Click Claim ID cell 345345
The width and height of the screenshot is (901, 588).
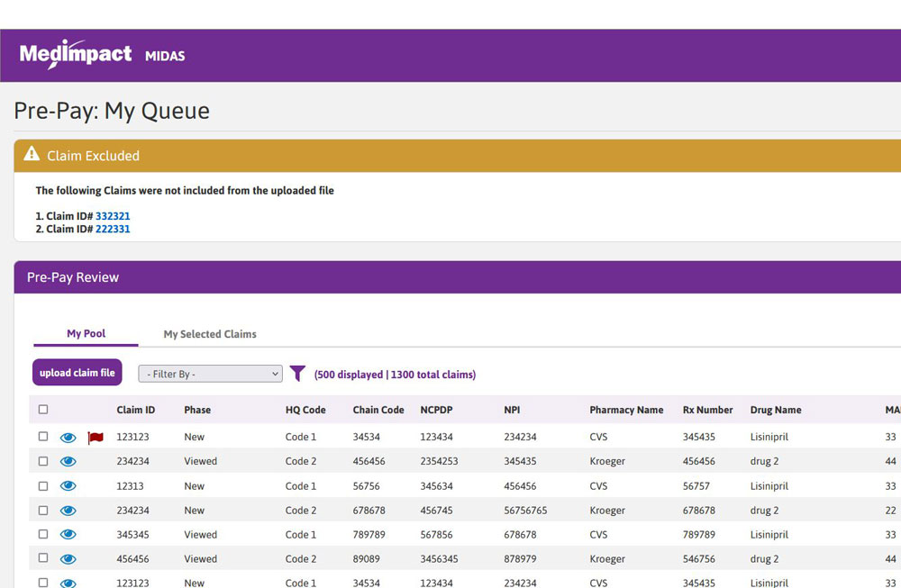pos(132,535)
